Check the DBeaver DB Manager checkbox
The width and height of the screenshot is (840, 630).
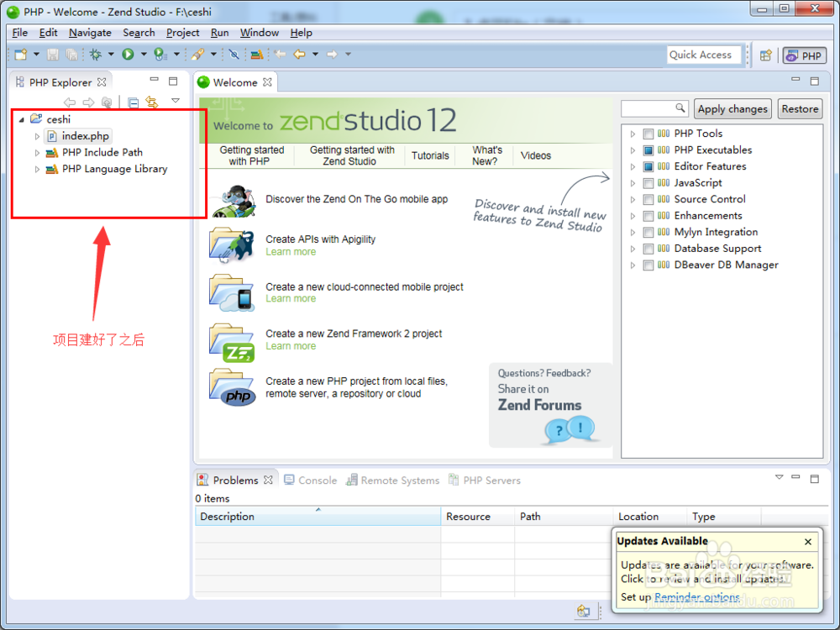[648, 265]
